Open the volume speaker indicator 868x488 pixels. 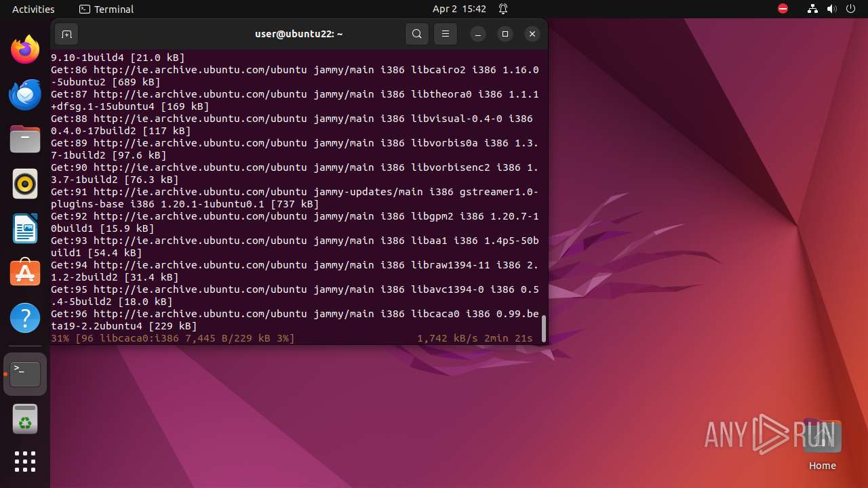832,9
